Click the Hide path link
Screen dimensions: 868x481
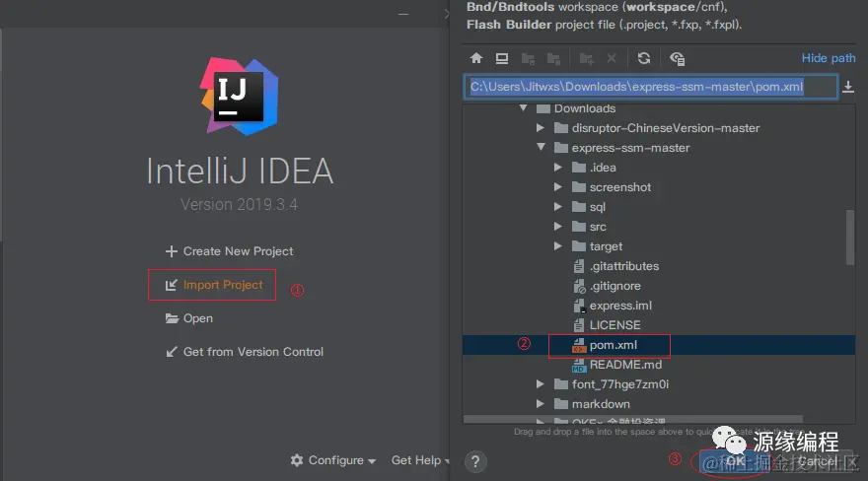coord(829,58)
